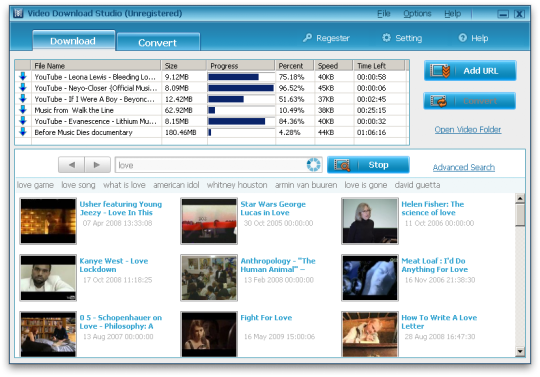Select the 'american idol' suggestion
The height and width of the screenshot is (377, 540).
pyautogui.click(x=176, y=185)
